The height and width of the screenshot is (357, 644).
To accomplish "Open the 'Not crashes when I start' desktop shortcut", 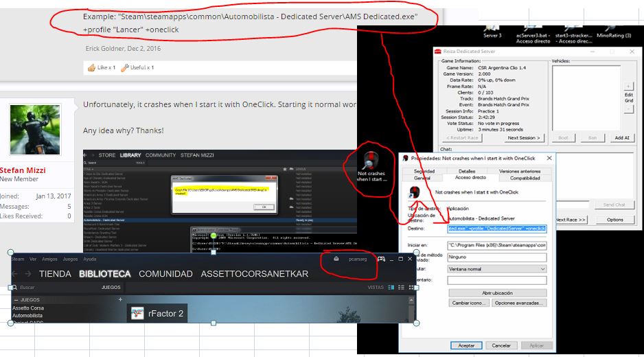I will click(x=371, y=166).
